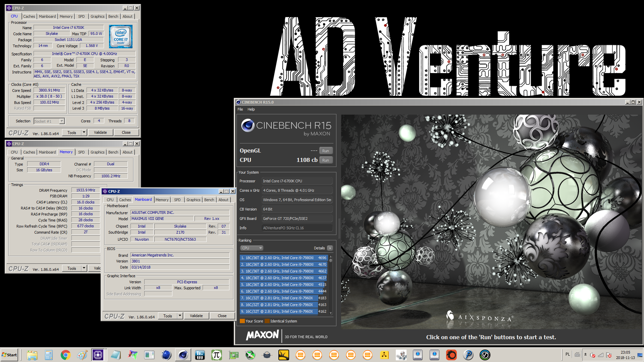The image size is (644, 362).
Task: Click the on-screen keyboard tray icon
Action: point(577,355)
